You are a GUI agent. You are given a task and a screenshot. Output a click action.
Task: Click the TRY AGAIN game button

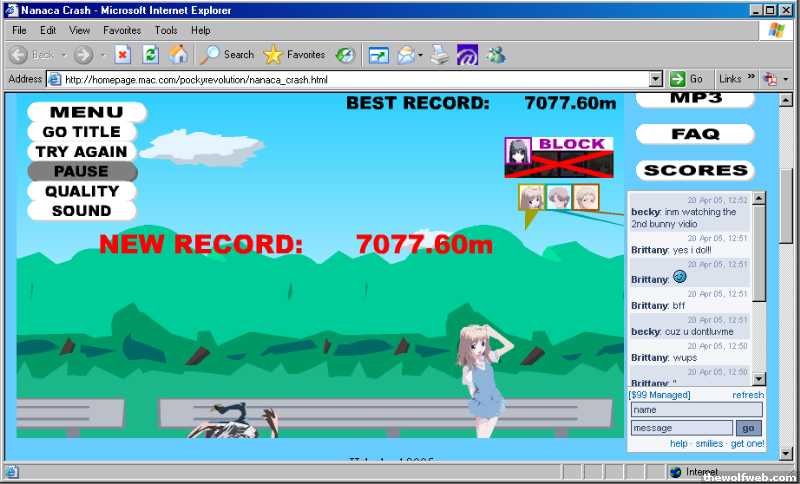(81, 152)
